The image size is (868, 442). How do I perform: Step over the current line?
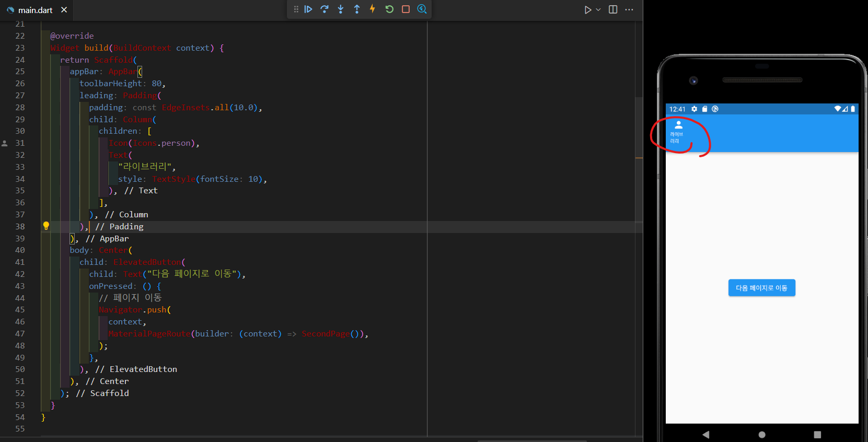pyautogui.click(x=325, y=9)
